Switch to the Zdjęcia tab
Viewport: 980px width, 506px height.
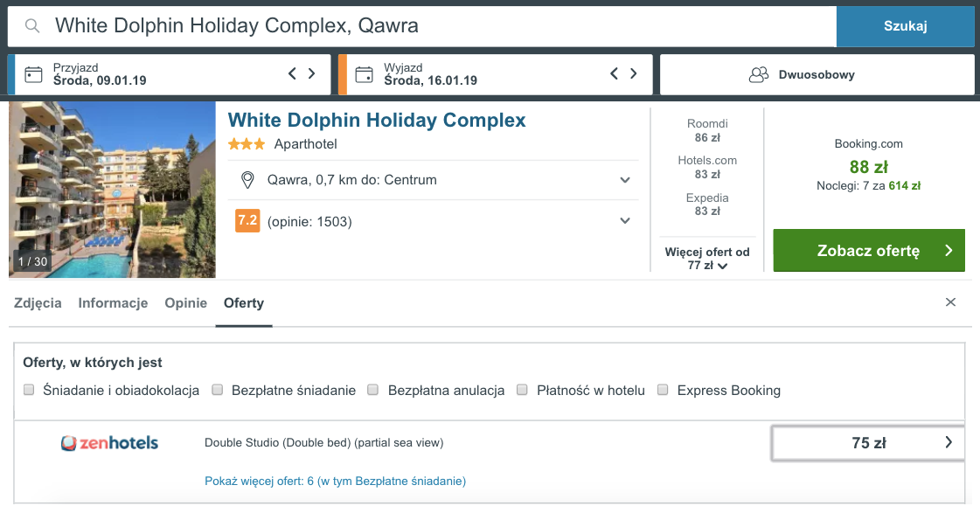tap(38, 303)
